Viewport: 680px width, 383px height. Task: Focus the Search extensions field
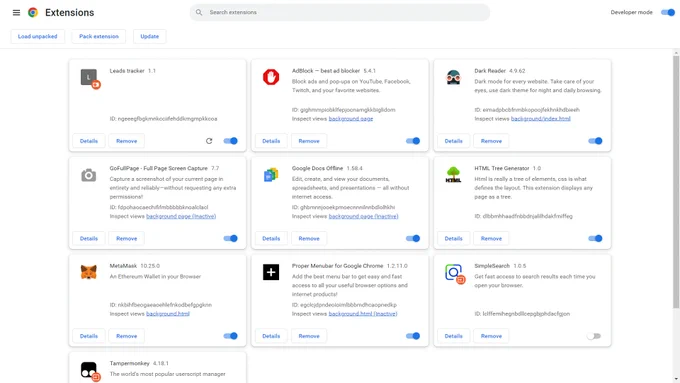click(340, 12)
